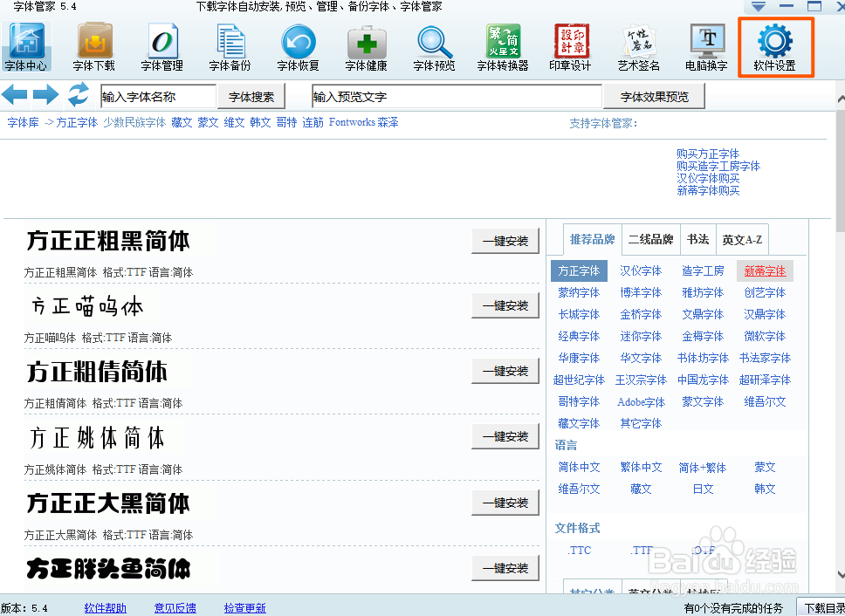Open the 字体中心 home icon
The image size is (845, 616).
coord(26,47)
